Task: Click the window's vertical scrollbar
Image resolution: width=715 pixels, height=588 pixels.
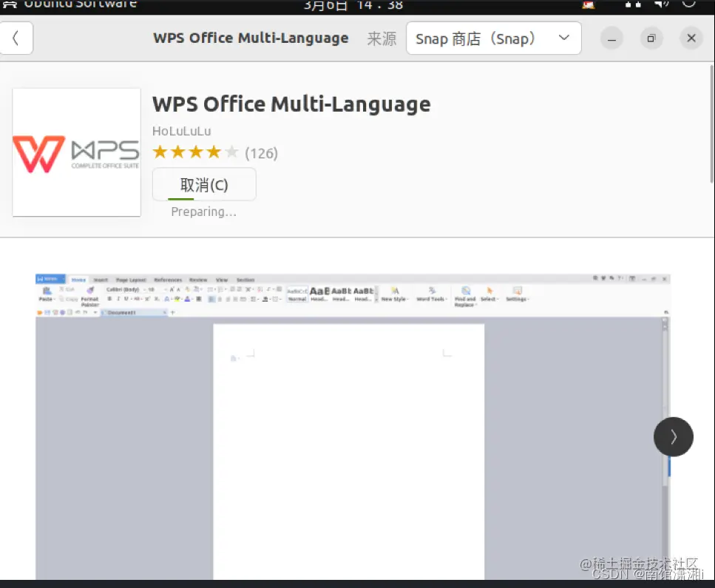Action: tap(711, 124)
